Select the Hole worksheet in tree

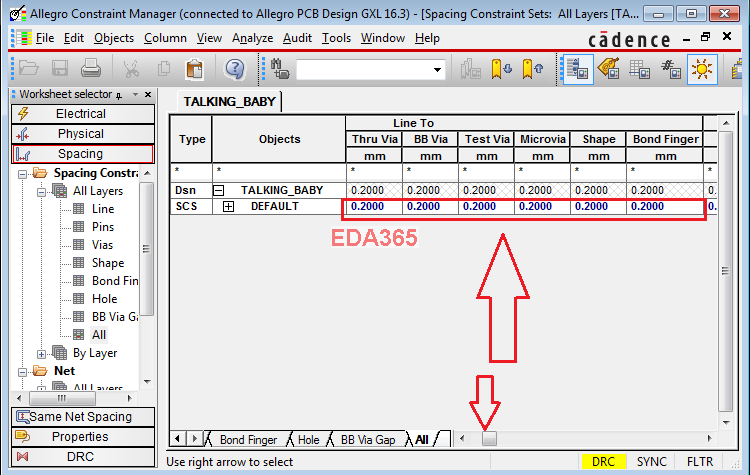pos(104,299)
